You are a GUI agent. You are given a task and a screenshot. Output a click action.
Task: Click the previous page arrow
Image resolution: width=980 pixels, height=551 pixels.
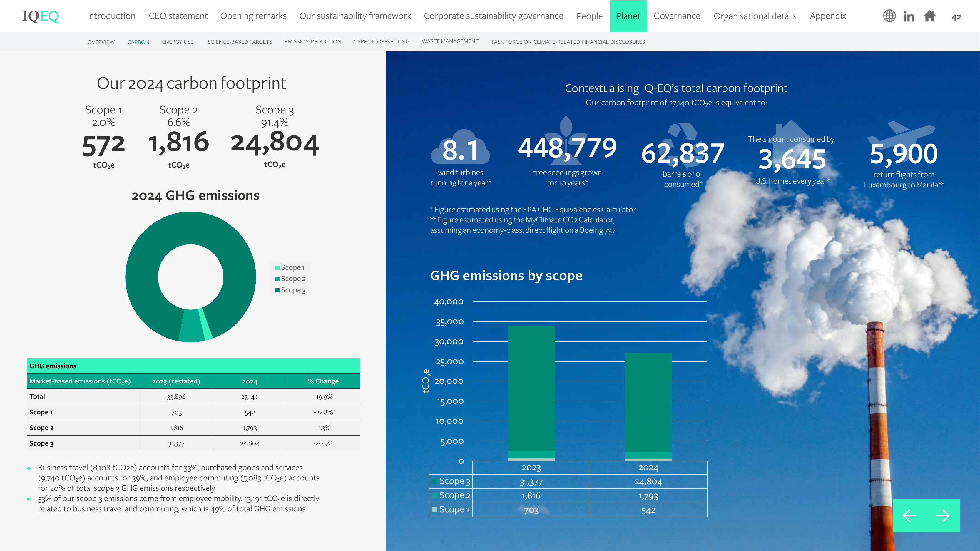[x=909, y=516]
